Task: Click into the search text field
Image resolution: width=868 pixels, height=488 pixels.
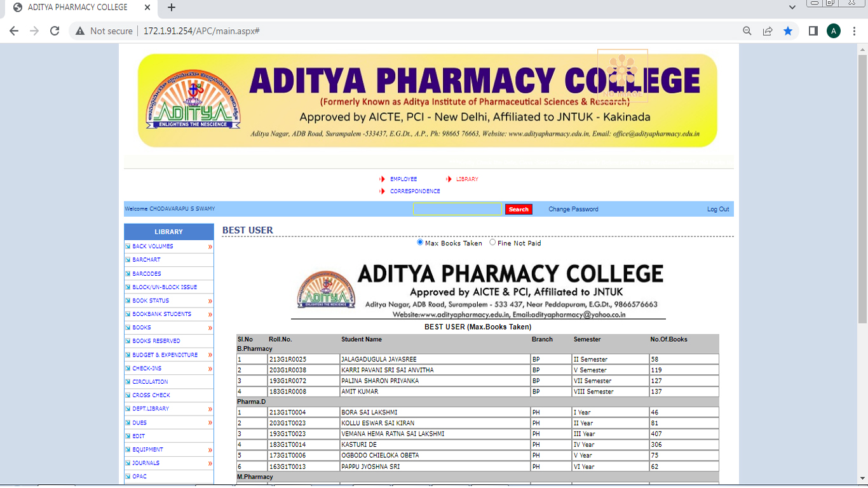Action: [458, 209]
